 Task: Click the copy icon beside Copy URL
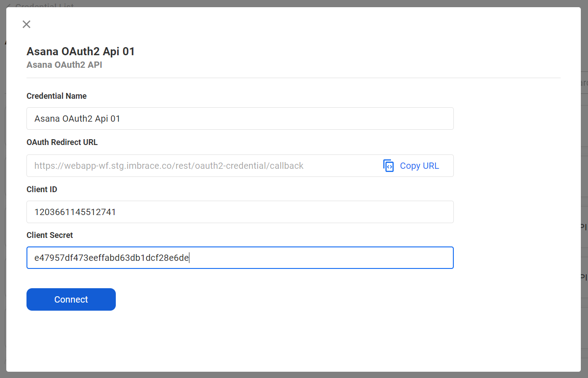click(388, 166)
